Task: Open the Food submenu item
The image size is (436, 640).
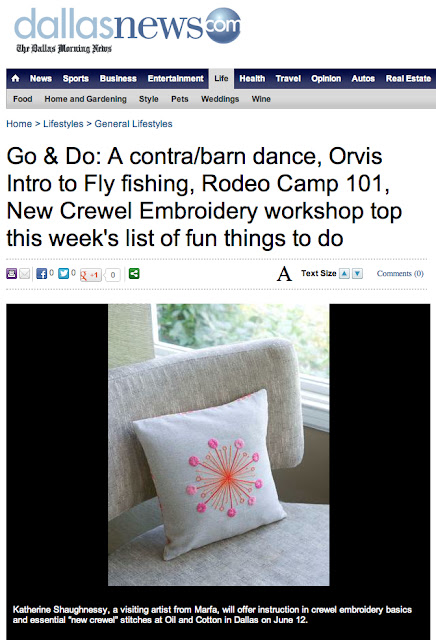Action: tap(22, 99)
